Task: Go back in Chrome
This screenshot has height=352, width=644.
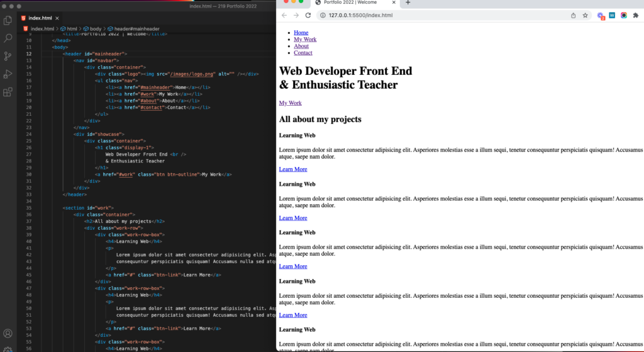Action: point(284,15)
